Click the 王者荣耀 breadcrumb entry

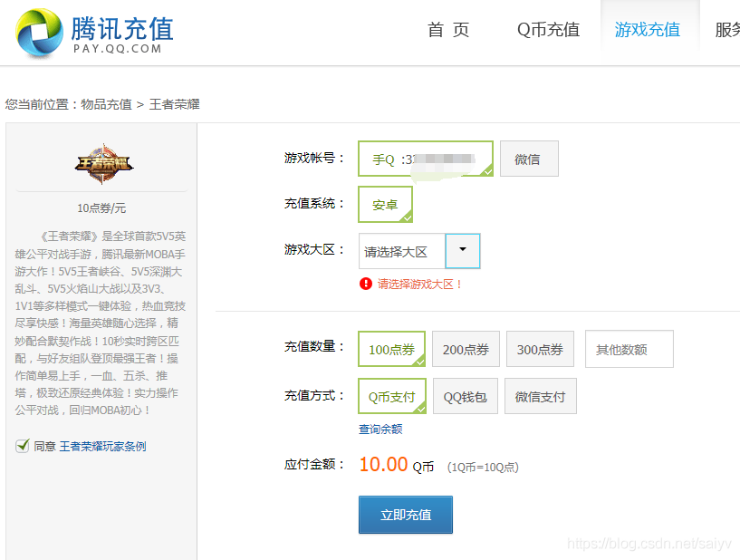(174, 104)
